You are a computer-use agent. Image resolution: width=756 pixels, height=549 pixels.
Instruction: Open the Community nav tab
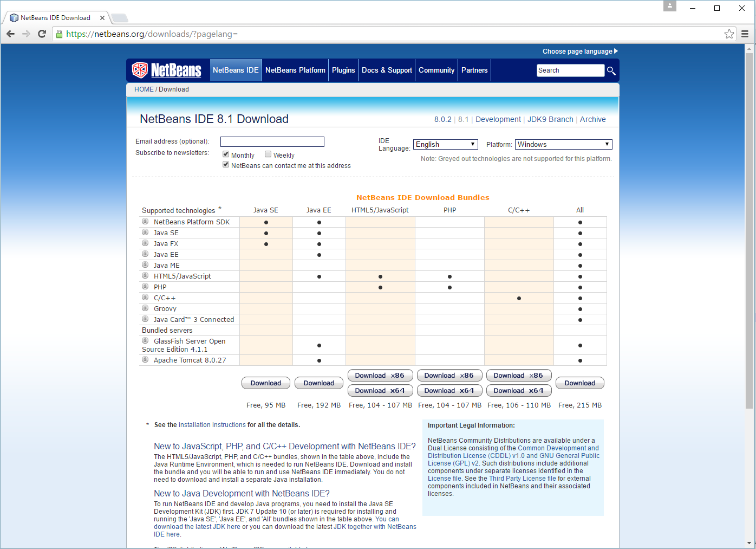pyautogui.click(x=436, y=70)
